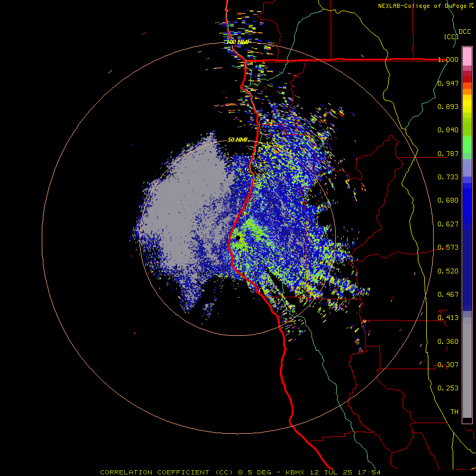Click the 0.307 legend value
Viewport: 476px width, 476px height.
(448, 365)
